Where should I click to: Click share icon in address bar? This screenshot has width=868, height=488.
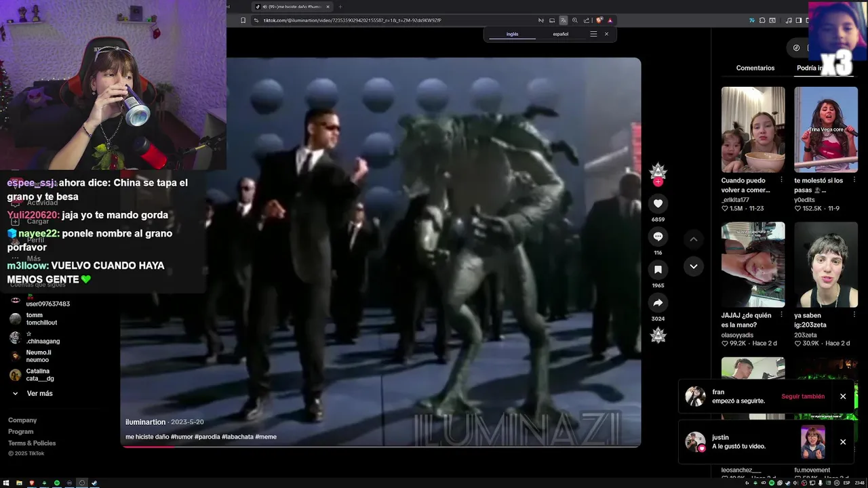pyautogui.click(x=587, y=20)
